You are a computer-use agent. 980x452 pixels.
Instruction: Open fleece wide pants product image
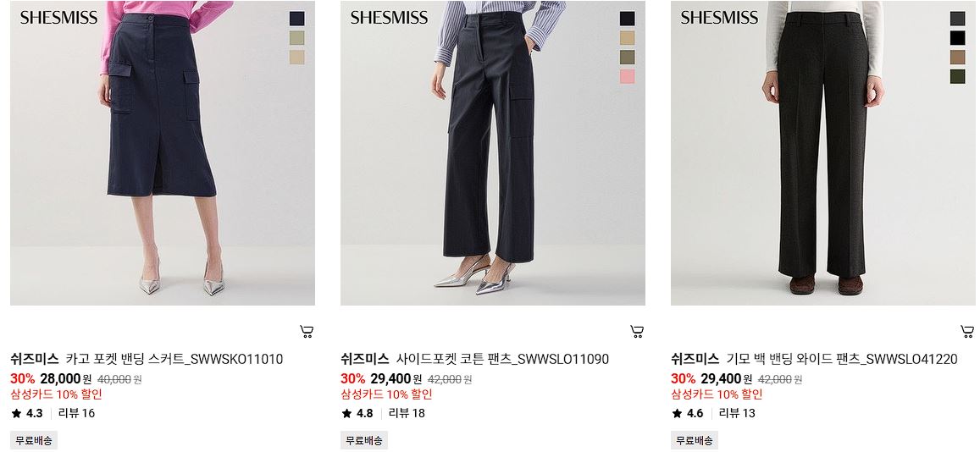[823, 153]
